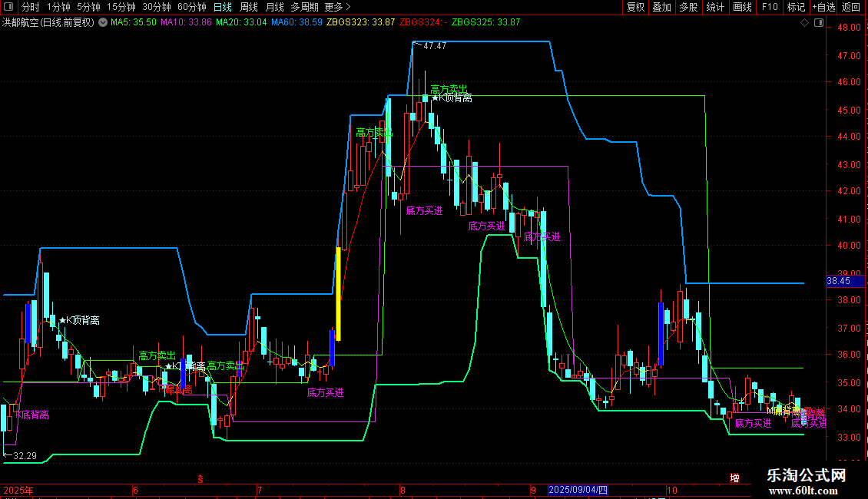
Task: Click the red S marker on timeline
Action: point(200,480)
